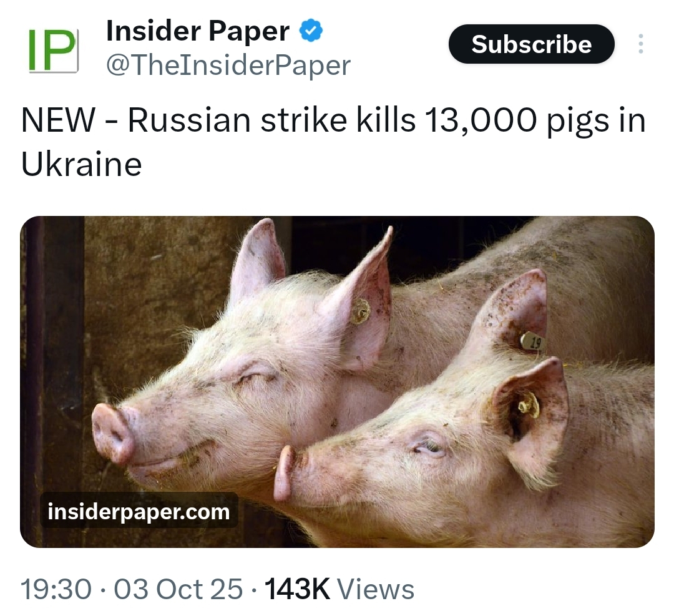Click the '03 Oct 25' post date
Screen dimensions: 674x616
pyautogui.click(x=178, y=589)
